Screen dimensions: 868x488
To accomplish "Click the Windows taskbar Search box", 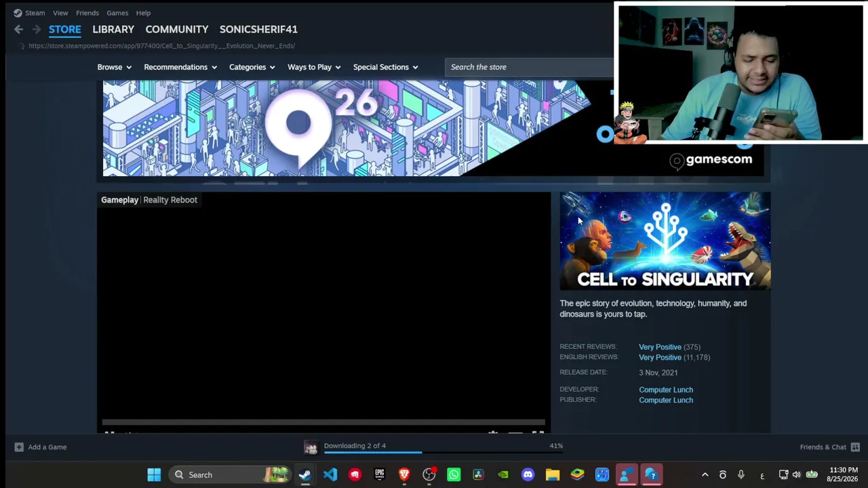I will coord(231,474).
